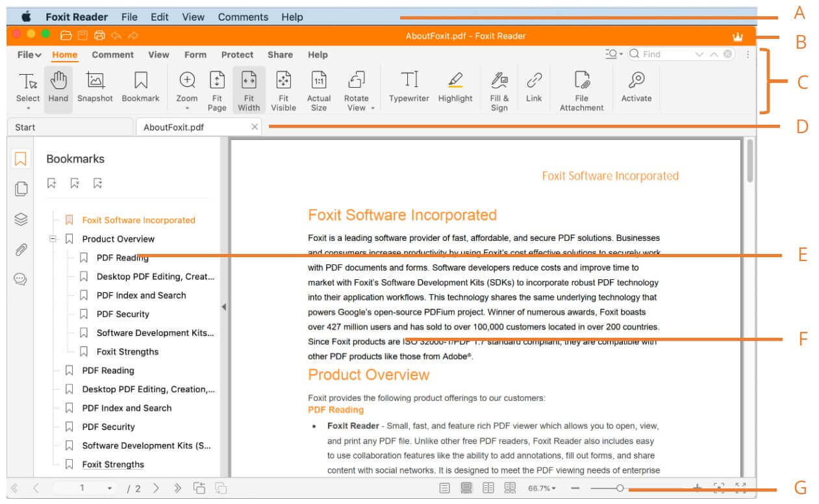The height and width of the screenshot is (504, 819).
Task: Open the Attachments panel paperclip icon
Action: (21, 250)
